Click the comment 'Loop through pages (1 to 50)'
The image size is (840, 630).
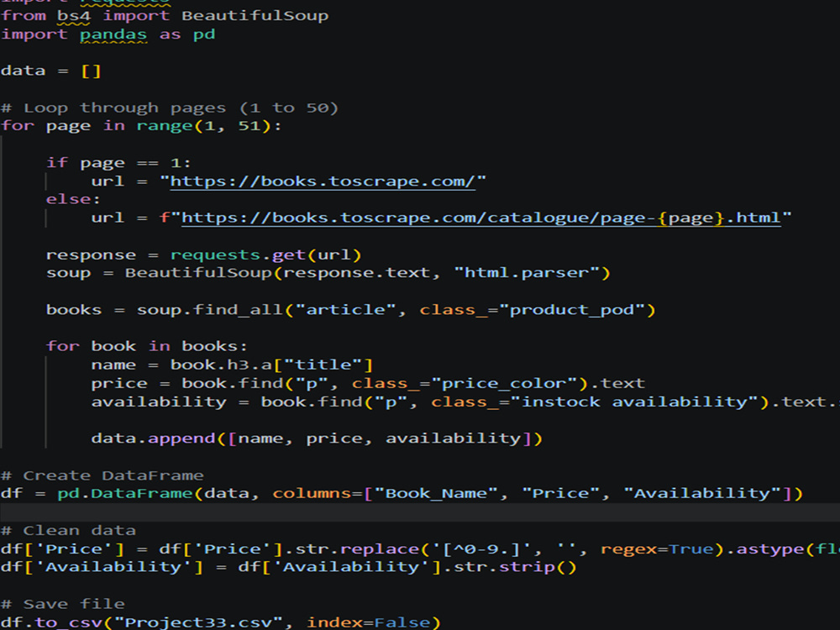[x=171, y=108]
